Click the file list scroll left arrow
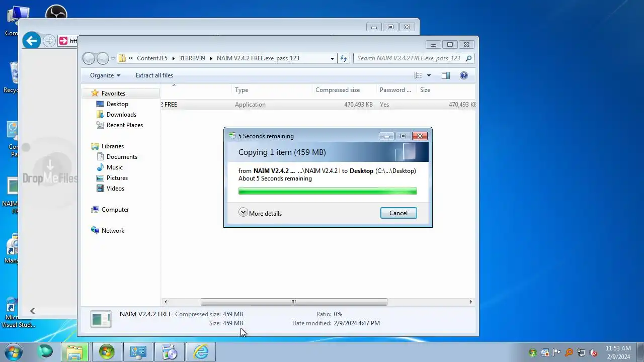 click(166, 302)
